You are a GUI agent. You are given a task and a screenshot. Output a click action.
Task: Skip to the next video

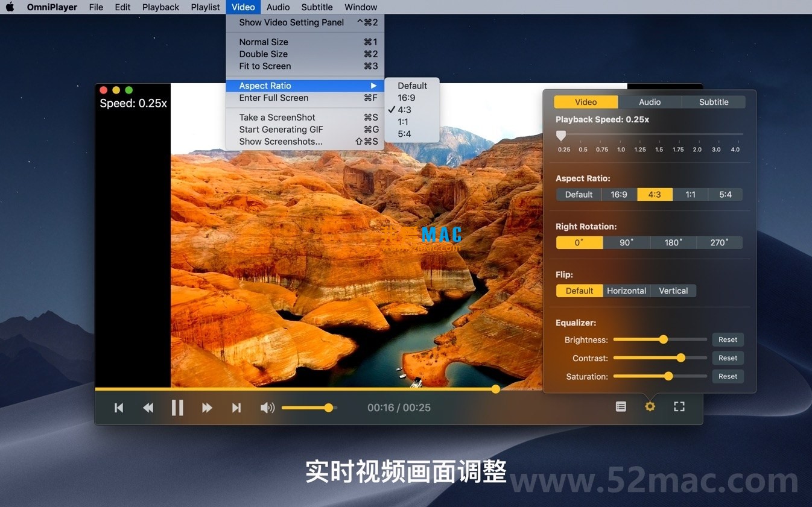tap(236, 408)
